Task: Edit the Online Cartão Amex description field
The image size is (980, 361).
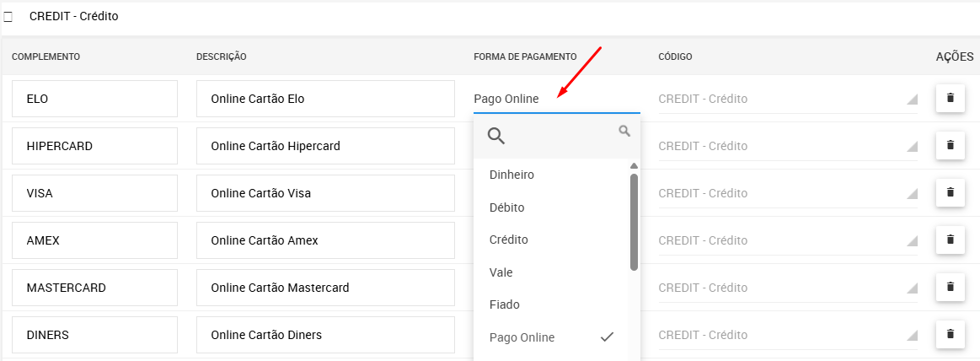Action: tap(325, 241)
